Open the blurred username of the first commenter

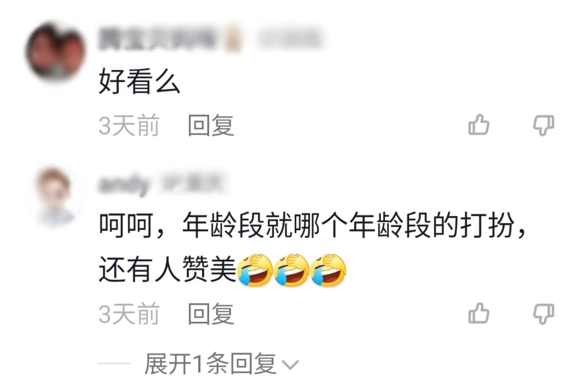(157, 39)
